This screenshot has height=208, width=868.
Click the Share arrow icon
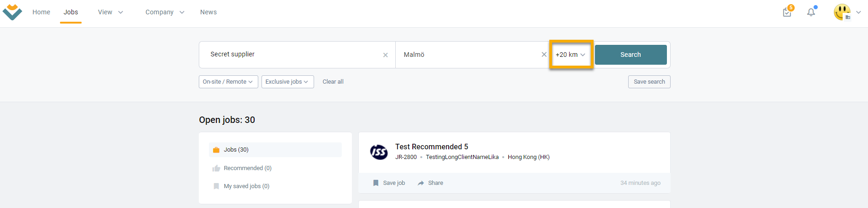tap(421, 183)
